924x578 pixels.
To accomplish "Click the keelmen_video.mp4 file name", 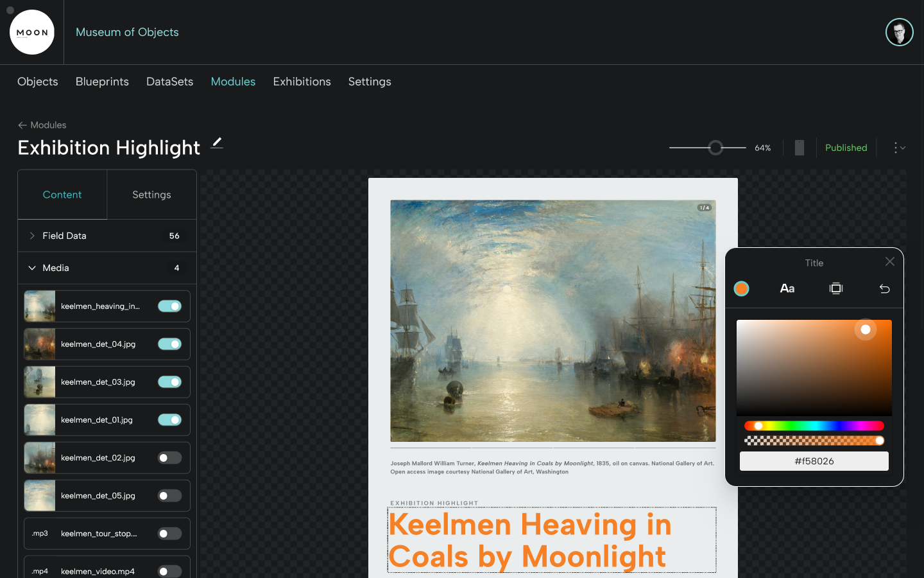I will 98,572.
